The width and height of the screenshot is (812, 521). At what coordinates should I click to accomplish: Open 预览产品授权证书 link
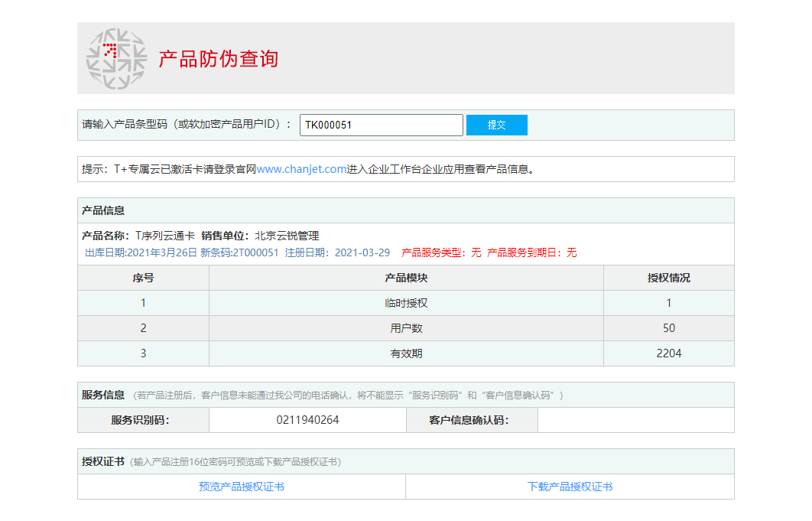coord(242,487)
